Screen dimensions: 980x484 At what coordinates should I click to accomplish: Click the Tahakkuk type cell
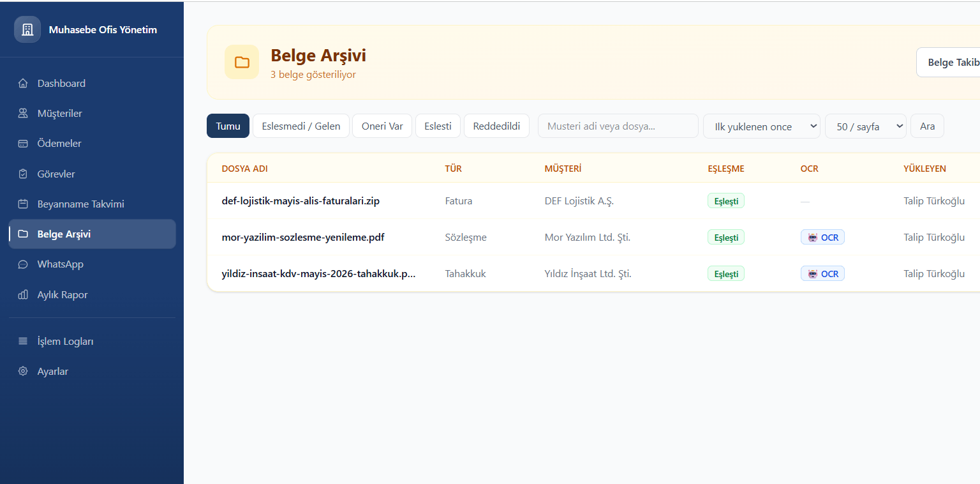click(x=465, y=274)
